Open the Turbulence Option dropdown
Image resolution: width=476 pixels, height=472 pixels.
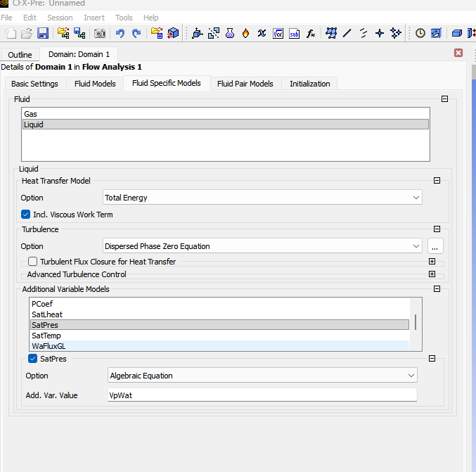point(262,246)
